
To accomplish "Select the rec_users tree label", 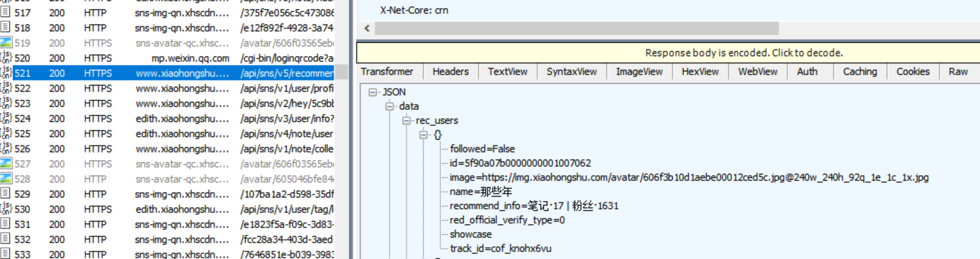I will click(437, 120).
